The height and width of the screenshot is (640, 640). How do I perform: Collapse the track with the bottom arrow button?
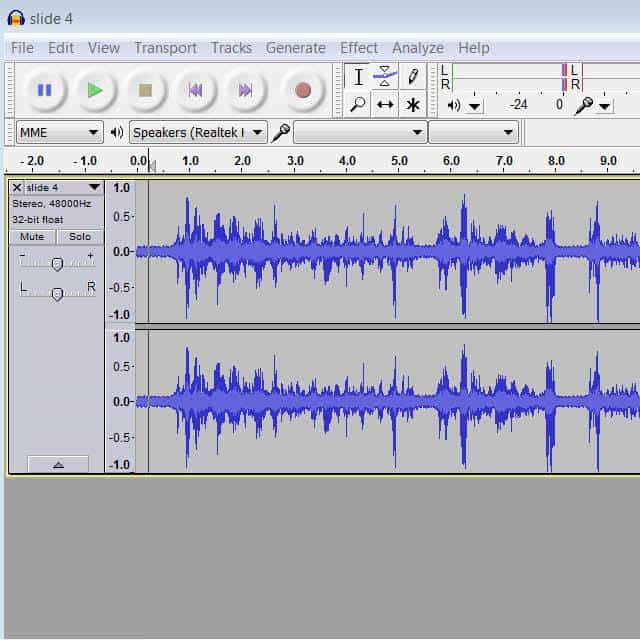coord(58,464)
